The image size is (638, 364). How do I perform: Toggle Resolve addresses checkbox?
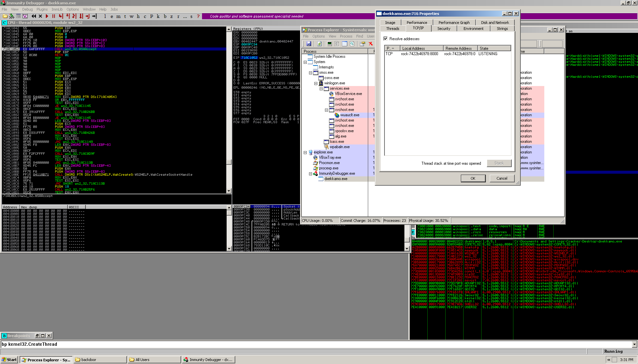pos(385,39)
